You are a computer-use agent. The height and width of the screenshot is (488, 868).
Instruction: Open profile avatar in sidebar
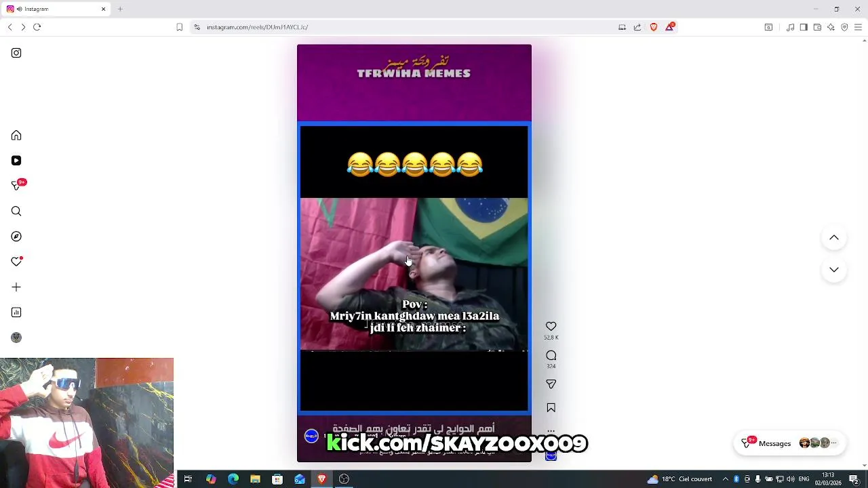[16, 338]
